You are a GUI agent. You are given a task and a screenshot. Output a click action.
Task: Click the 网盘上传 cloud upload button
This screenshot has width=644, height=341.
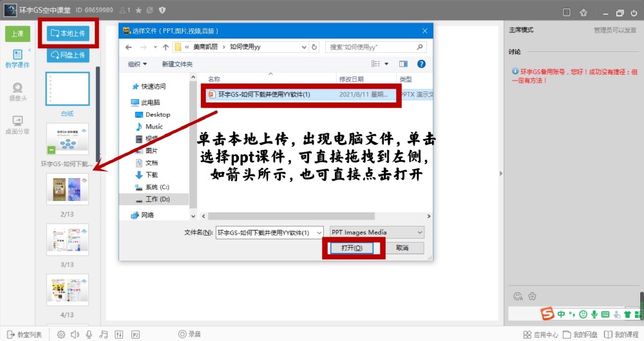(x=68, y=55)
